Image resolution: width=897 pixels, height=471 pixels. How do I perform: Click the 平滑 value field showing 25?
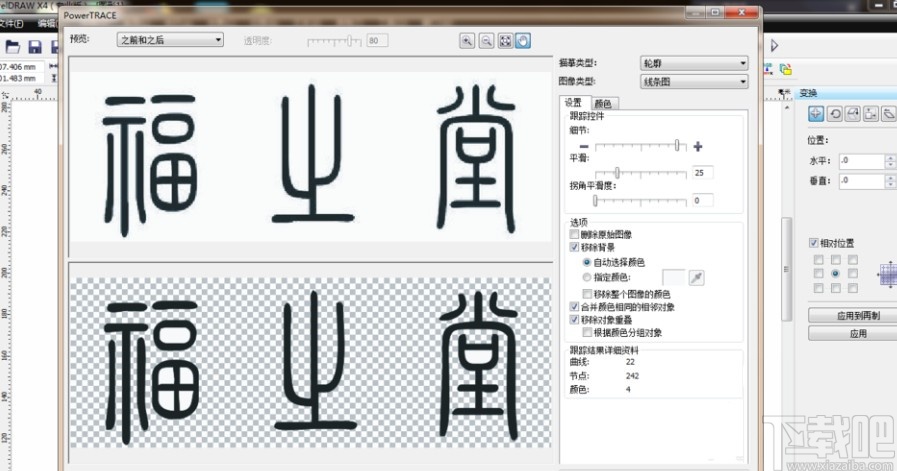click(703, 172)
